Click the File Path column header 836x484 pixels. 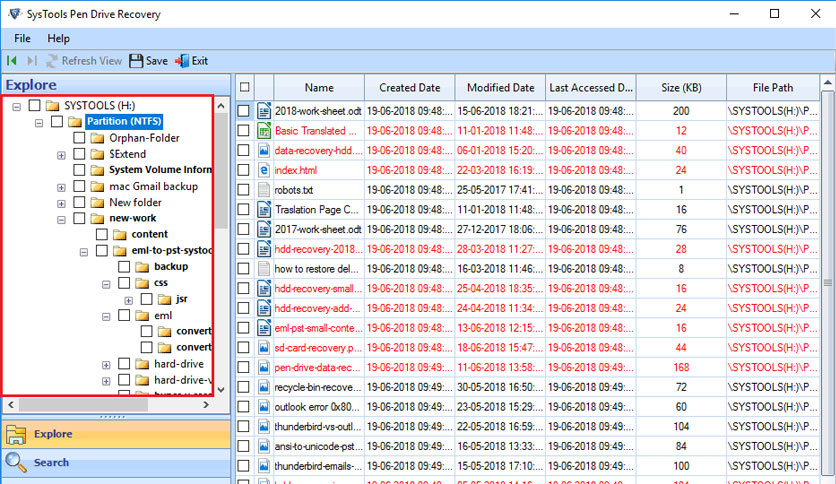773,87
